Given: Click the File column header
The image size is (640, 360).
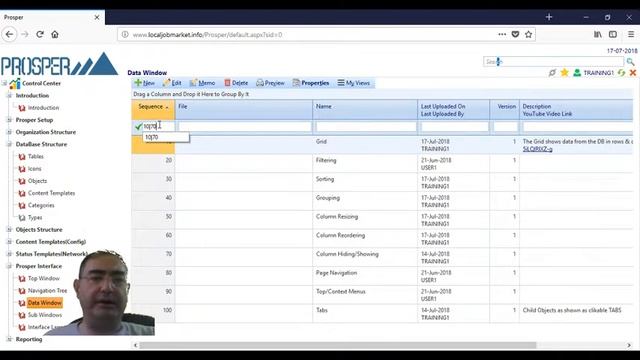Looking at the screenshot, I should [x=244, y=109].
